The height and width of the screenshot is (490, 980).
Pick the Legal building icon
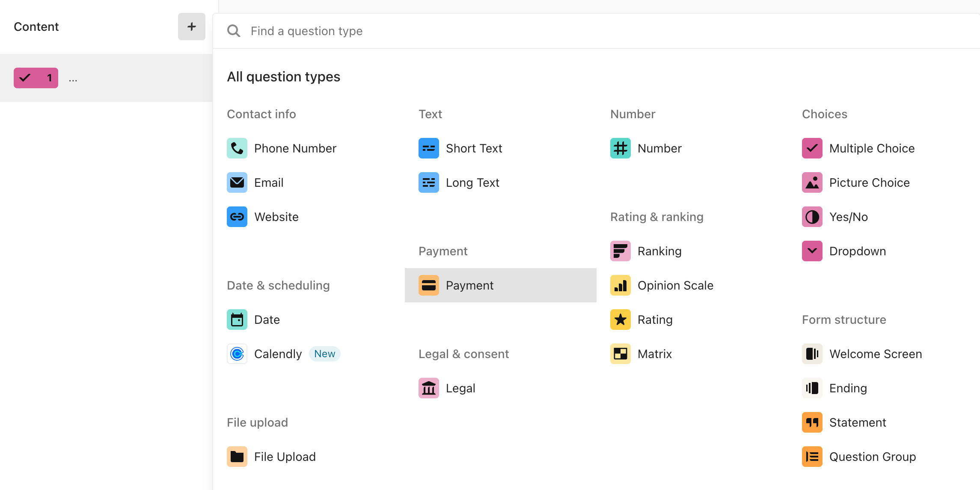coord(428,388)
